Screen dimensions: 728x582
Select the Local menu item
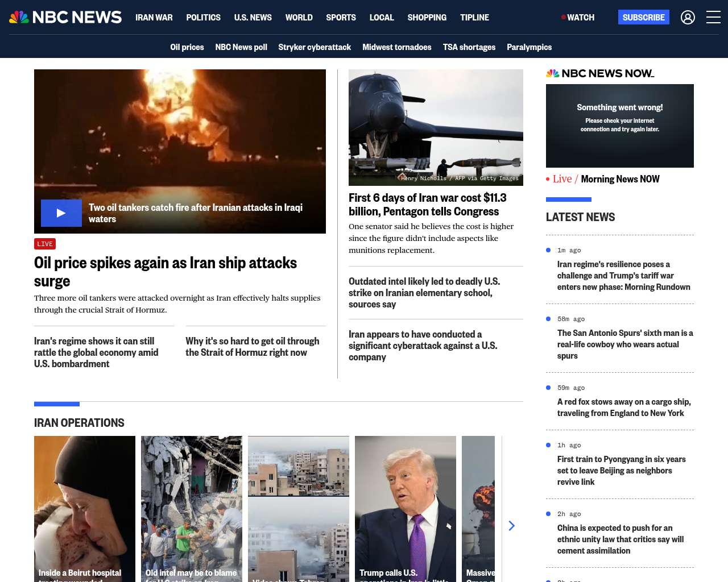click(x=382, y=18)
